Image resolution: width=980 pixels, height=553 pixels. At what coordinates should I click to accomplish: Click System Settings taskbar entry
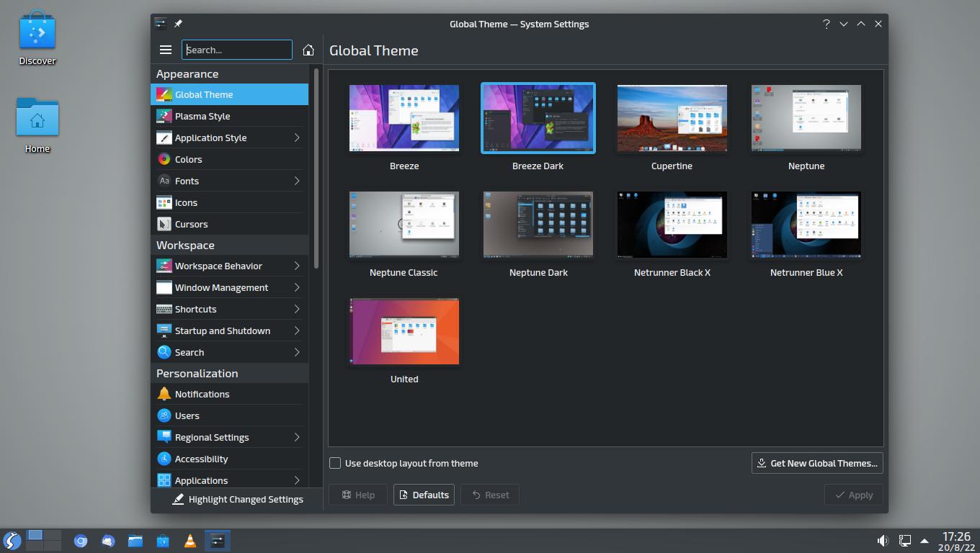coord(218,541)
